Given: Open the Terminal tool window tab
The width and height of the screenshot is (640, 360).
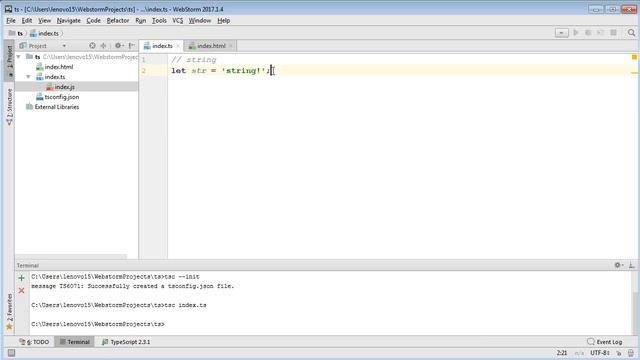Looking at the screenshot, I should pyautogui.click(x=75, y=342).
